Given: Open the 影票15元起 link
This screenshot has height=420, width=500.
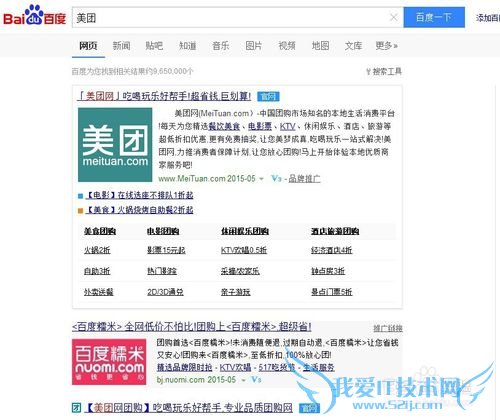Looking at the screenshot, I should coord(166,250).
